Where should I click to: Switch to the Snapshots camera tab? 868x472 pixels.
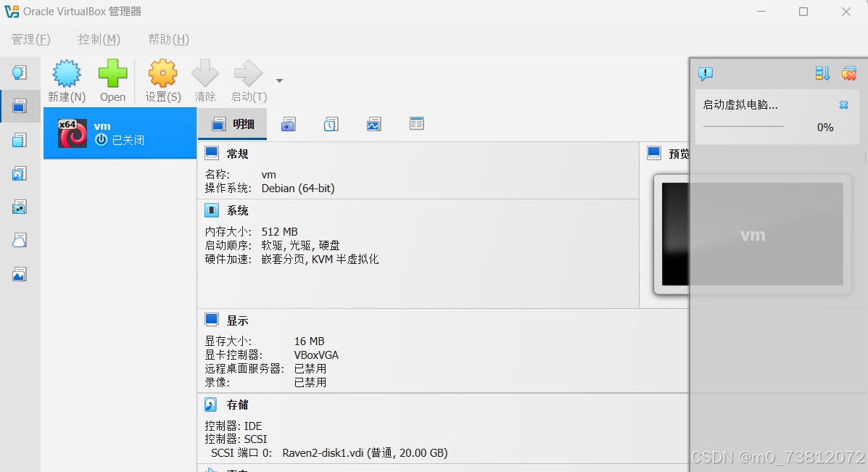[289, 124]
